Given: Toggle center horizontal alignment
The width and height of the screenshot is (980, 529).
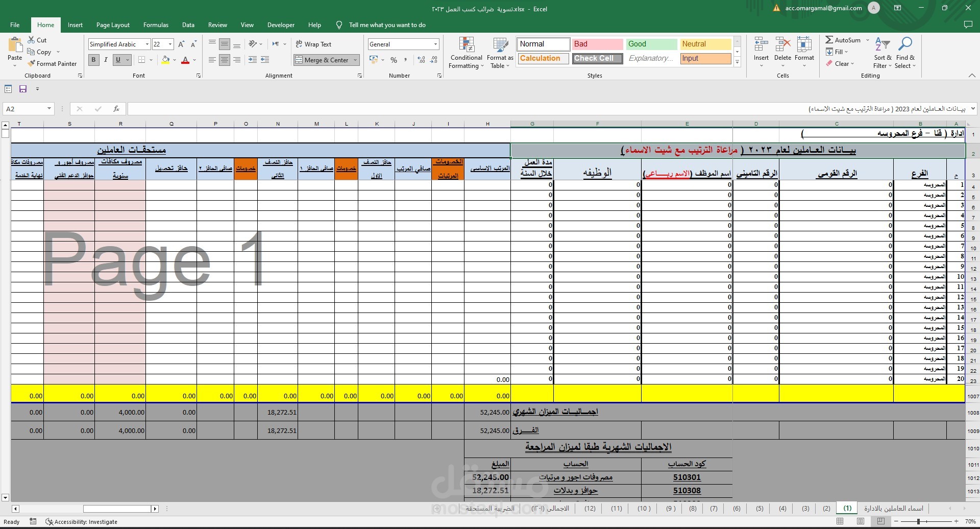Looking at the screenshot, I should (x=225, y=60).
